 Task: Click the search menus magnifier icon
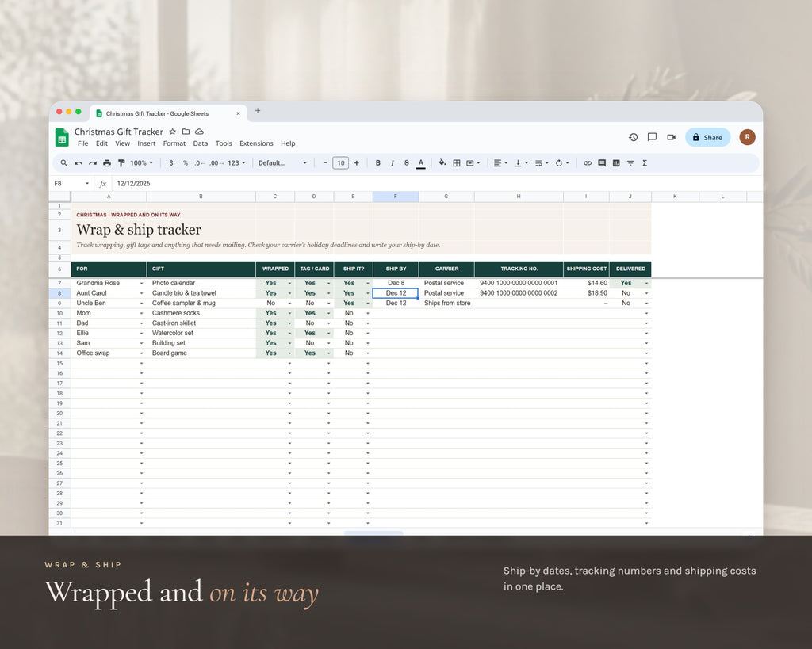click(63, 163)
